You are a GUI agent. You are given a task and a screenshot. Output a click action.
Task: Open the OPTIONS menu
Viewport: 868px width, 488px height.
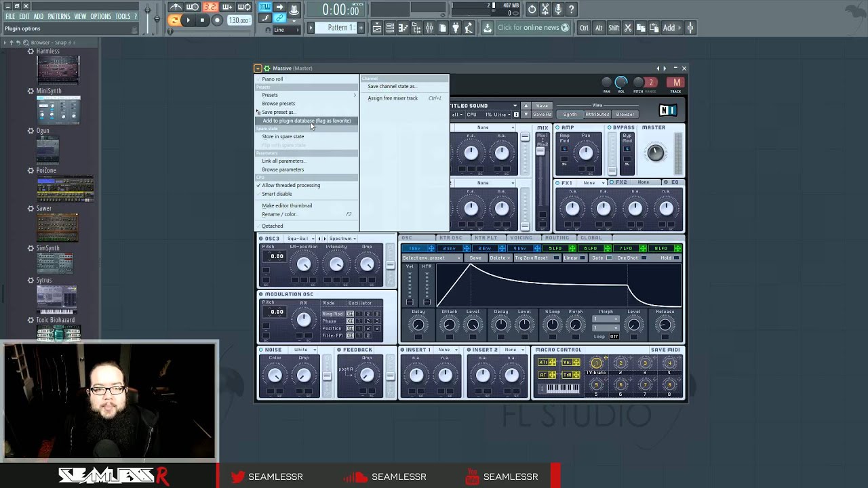coord(100,16)
